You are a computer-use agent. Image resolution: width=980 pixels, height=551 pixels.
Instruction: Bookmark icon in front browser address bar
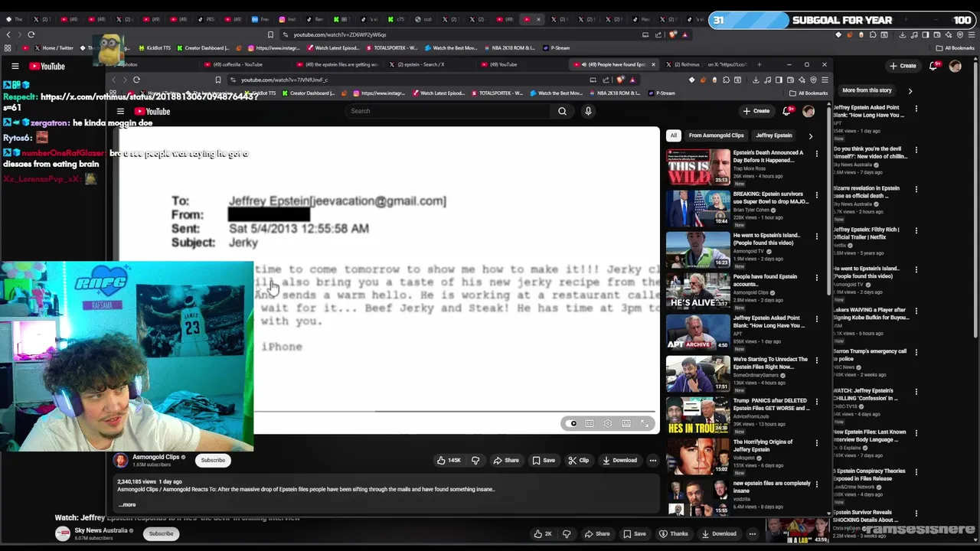(218, 80)
